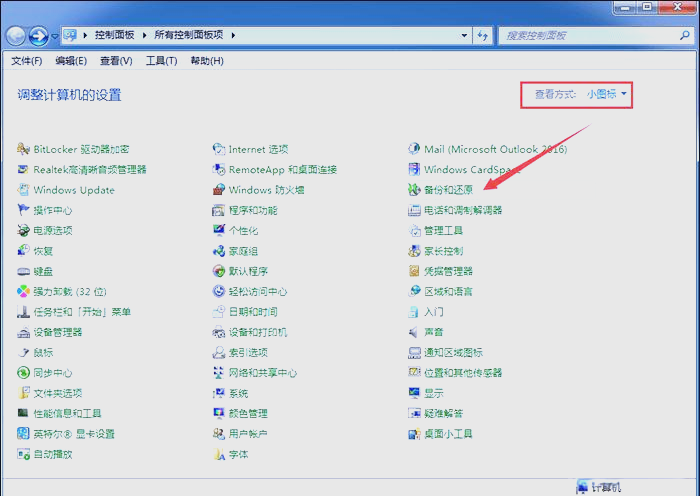Expand the 控制面板 breadcrumb arrow
This screenshot has width=700, height=496.
click(x=149, y=36)
